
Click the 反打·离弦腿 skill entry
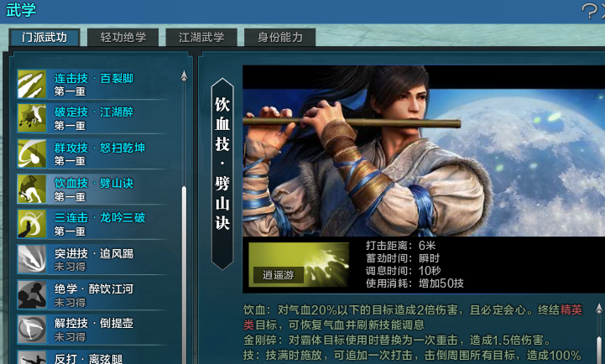[92, 357]
